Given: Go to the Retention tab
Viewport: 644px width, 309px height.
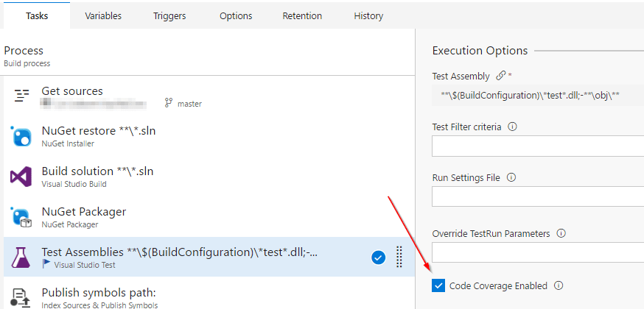Looking at the screenshot, I should (x=302, y=15).
